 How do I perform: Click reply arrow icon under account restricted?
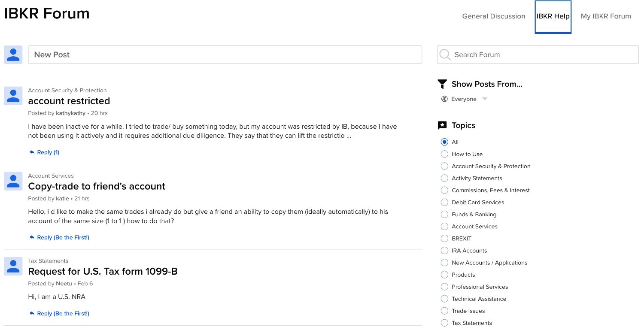point(32,152)
